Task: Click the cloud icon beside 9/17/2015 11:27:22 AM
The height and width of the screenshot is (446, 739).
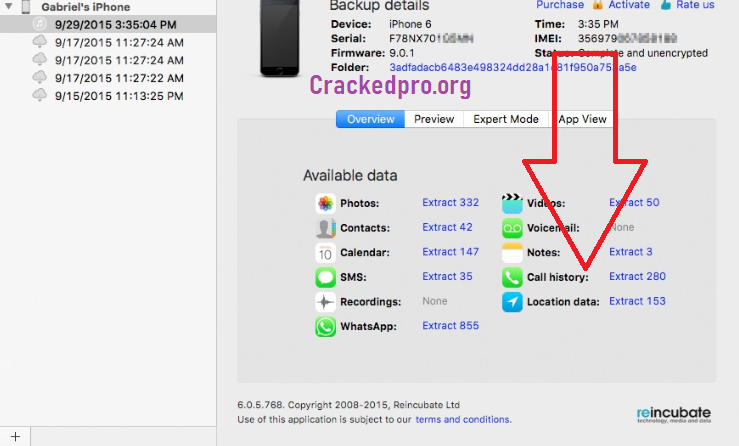Action: pyautogui.click(x=40, y=77)
